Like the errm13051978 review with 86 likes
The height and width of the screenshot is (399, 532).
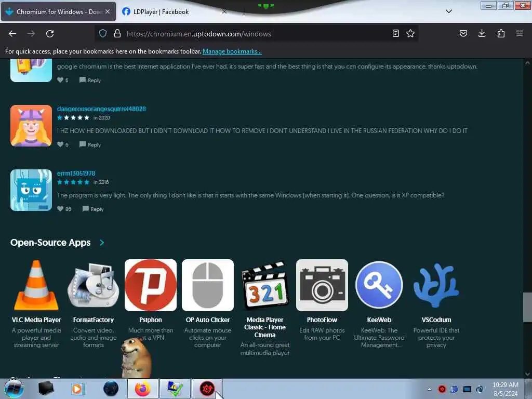coord(60,209)
